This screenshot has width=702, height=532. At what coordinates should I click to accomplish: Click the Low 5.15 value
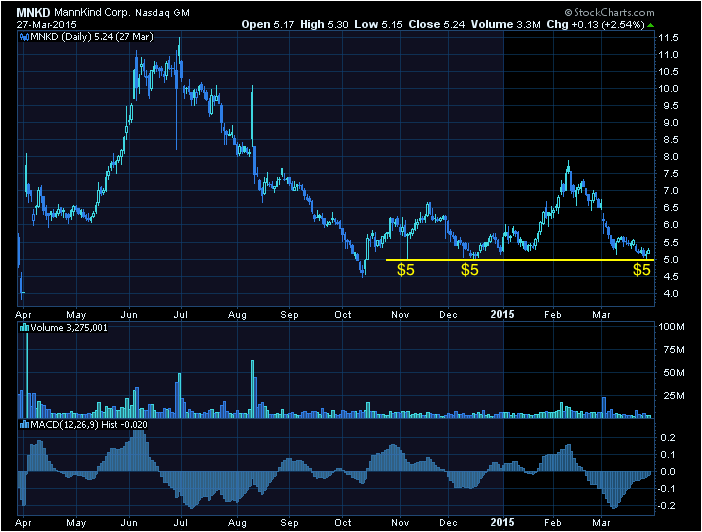click(x=378, y=24)
